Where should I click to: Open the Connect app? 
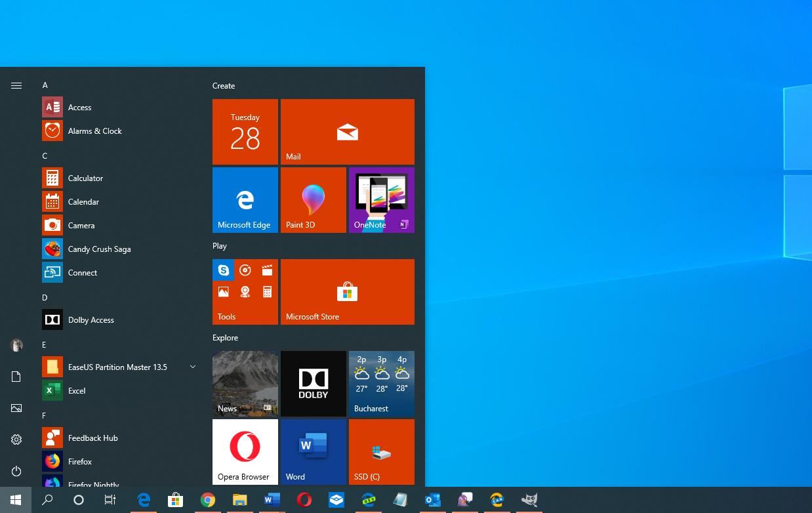point(118,273)
